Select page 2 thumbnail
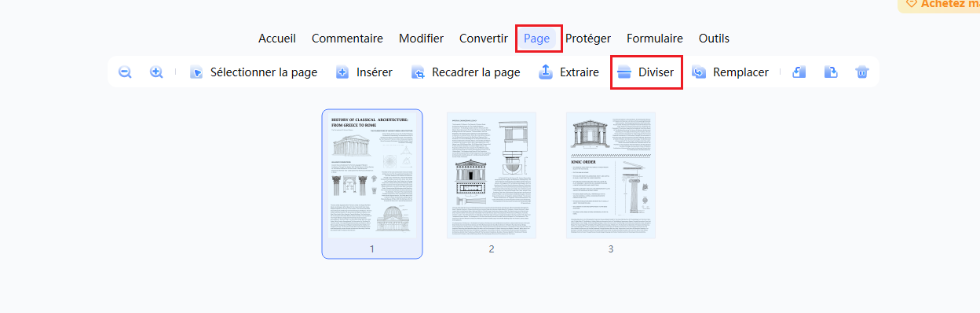980x313 pixels. point(492,175)
